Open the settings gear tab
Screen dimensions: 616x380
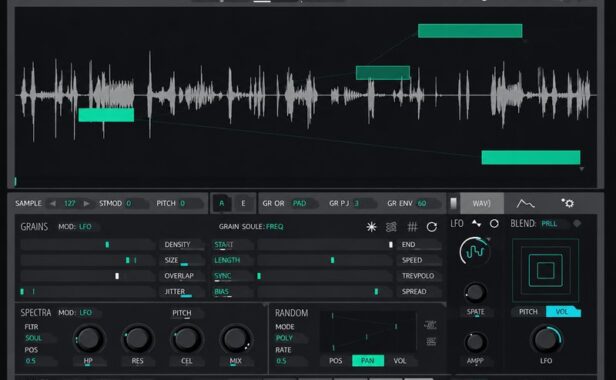click(x=568, y=203)
